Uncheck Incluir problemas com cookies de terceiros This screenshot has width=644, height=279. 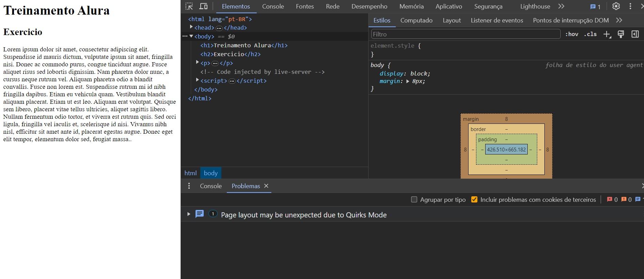474,199
